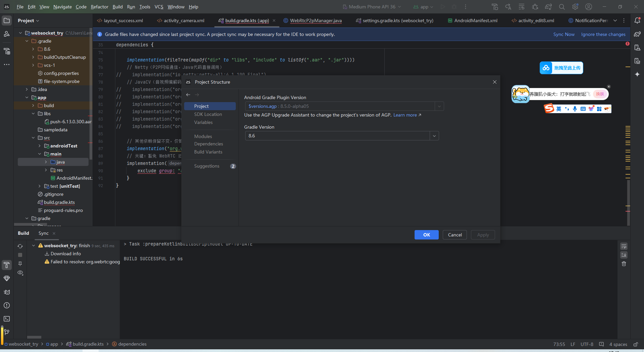Open the Logcat cat icon
644x352 pixels.
pyautogui.click(x=7, y=292)
